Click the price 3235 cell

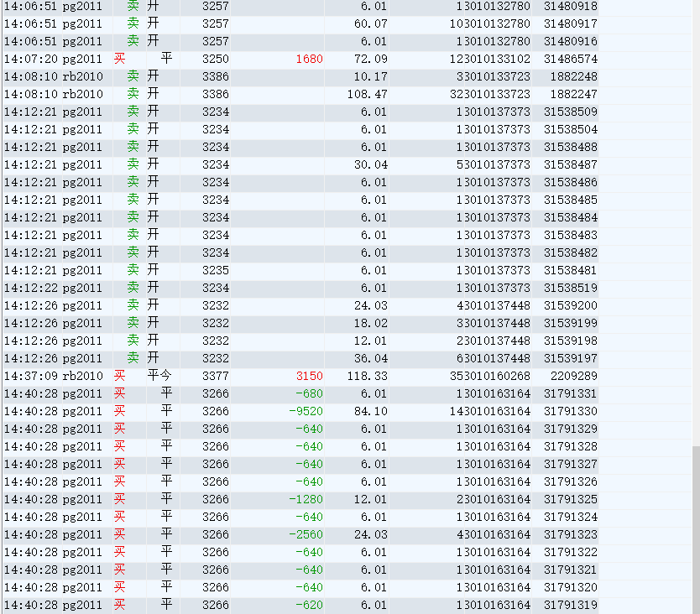click(x=215, y=270)
